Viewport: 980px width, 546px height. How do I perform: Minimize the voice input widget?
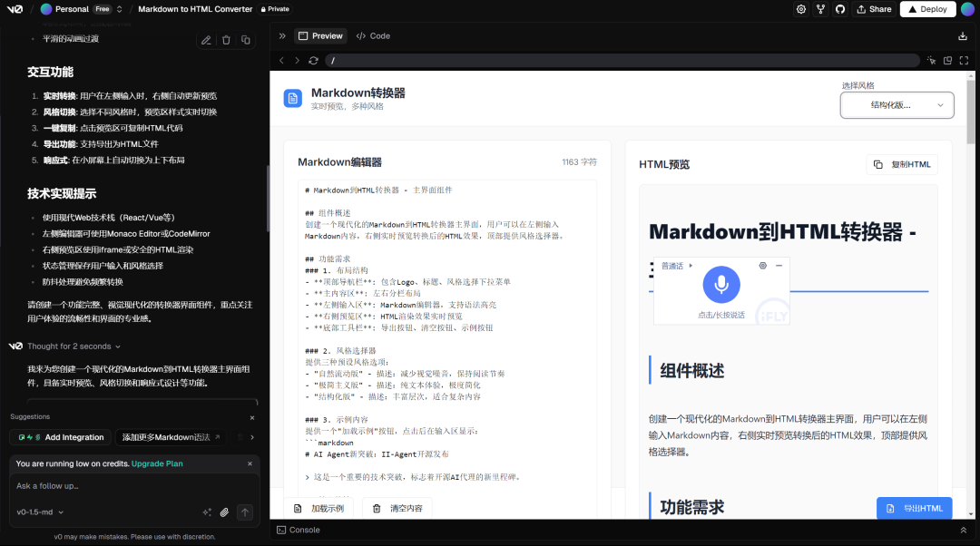click(779, 266)
